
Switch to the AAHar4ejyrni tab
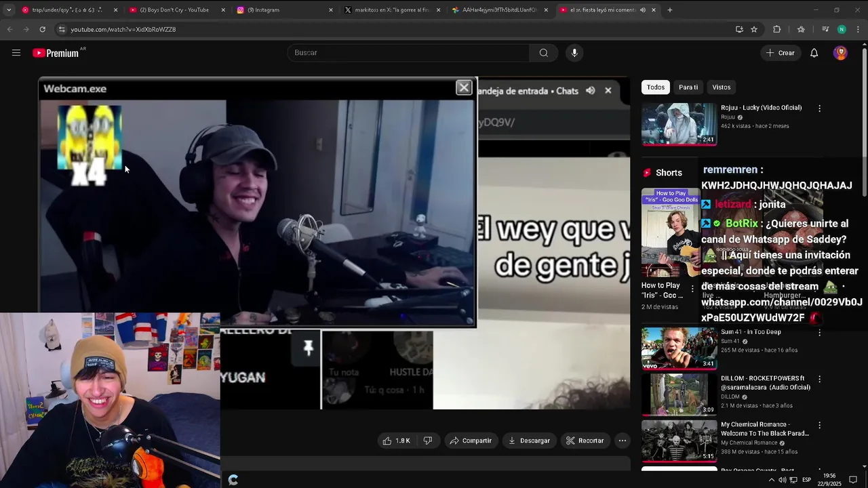tap(500, 10)
